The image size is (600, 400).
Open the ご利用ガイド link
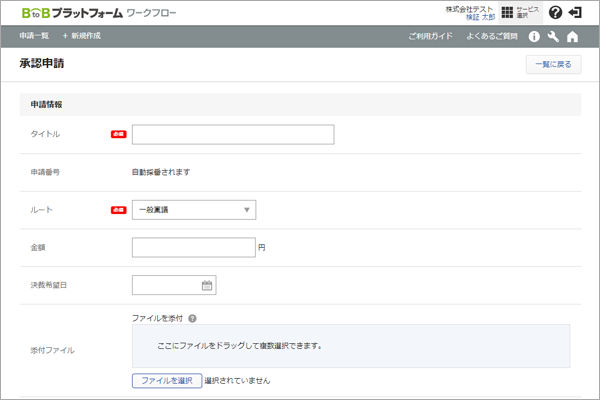pyautogui.click(x=431, y=36)
